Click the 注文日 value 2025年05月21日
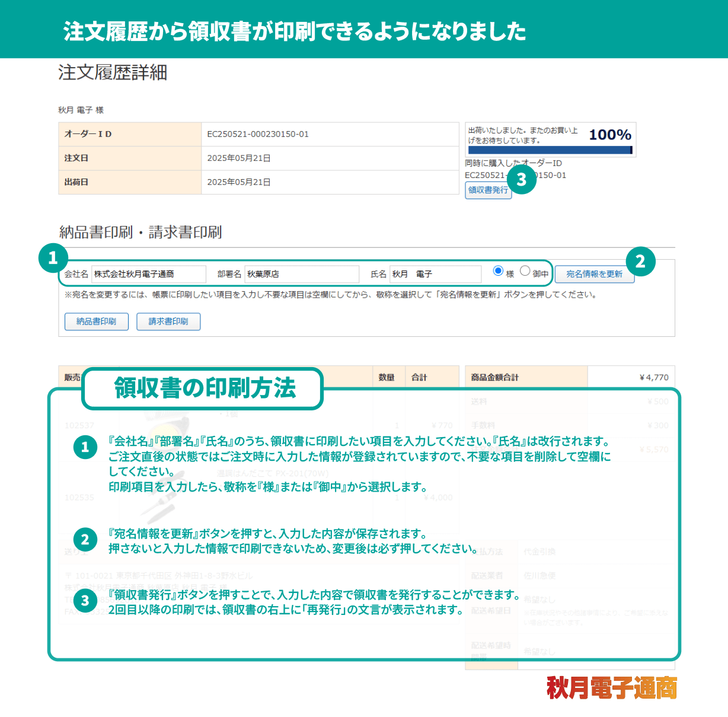The width and height of the screenshot is (728, 717). (x=239, y=158)
